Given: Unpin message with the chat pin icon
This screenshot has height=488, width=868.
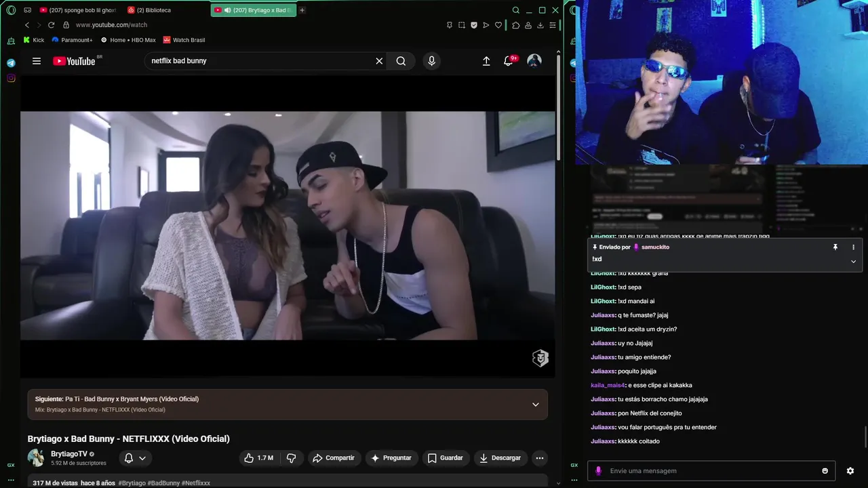Looking at the screenshot, I should (835, 247).
